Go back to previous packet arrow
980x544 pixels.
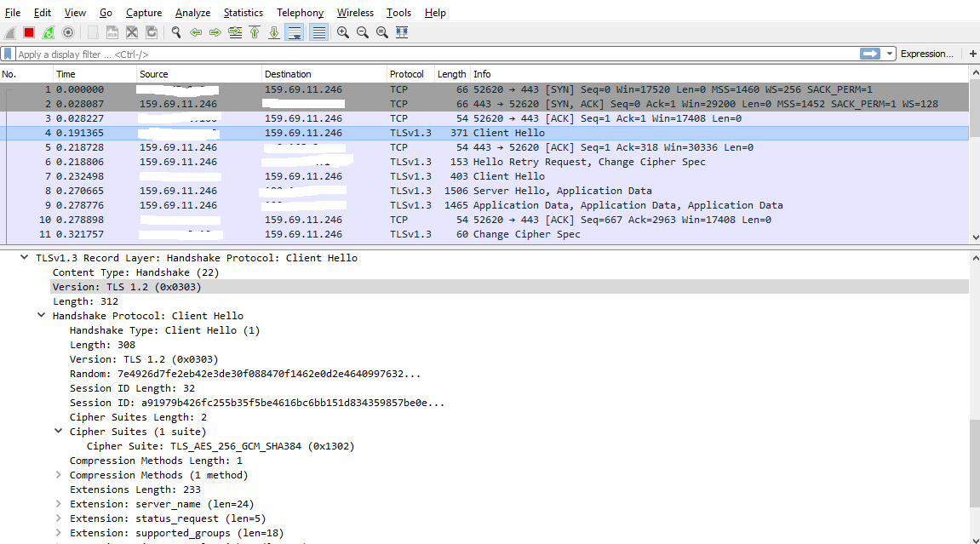point(196,32)
